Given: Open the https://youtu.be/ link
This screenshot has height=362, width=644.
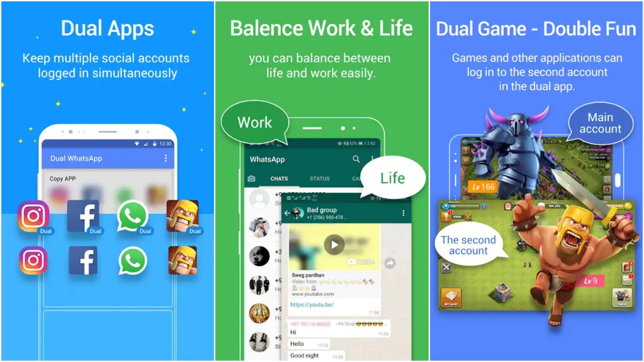Looking at the screenshot, I should pos(312,305).
